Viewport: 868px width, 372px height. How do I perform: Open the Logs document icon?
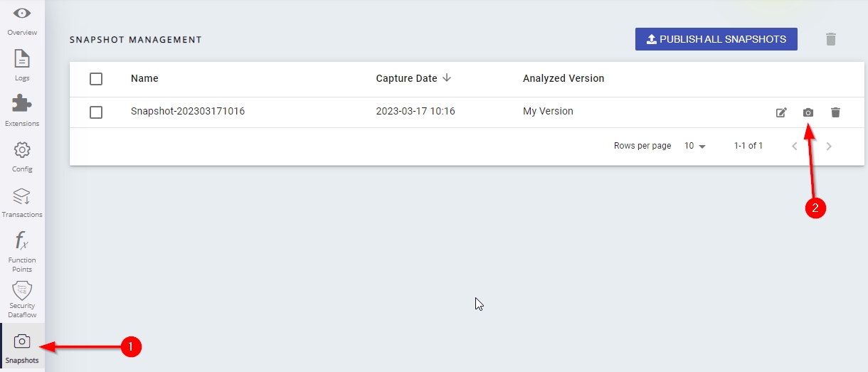coord(22,59)
